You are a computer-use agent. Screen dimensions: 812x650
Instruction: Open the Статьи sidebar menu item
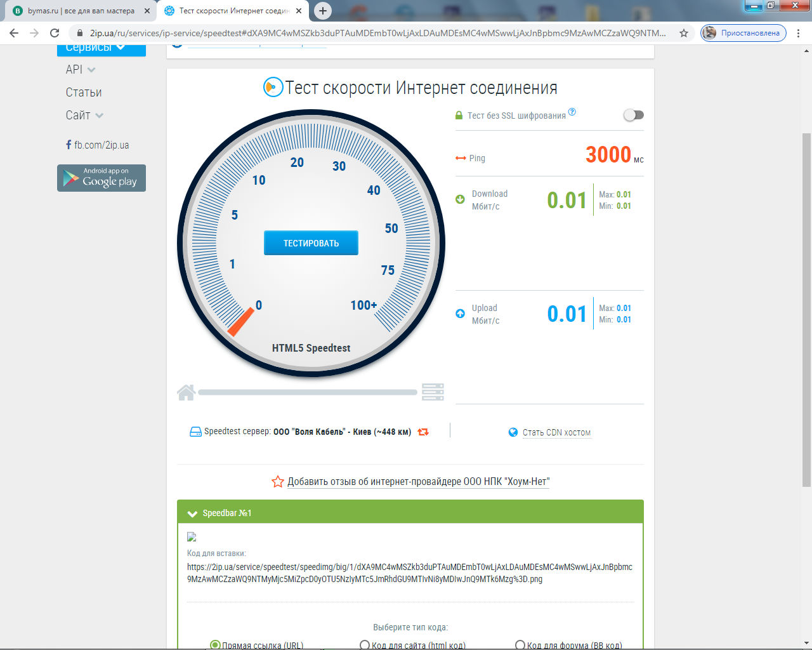tap(84, 93)
